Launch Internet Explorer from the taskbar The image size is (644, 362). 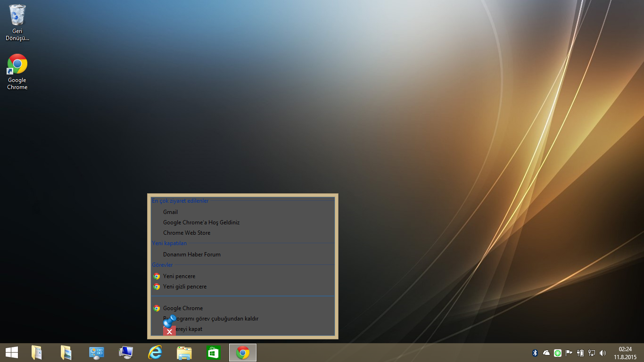tap(155, 353)
